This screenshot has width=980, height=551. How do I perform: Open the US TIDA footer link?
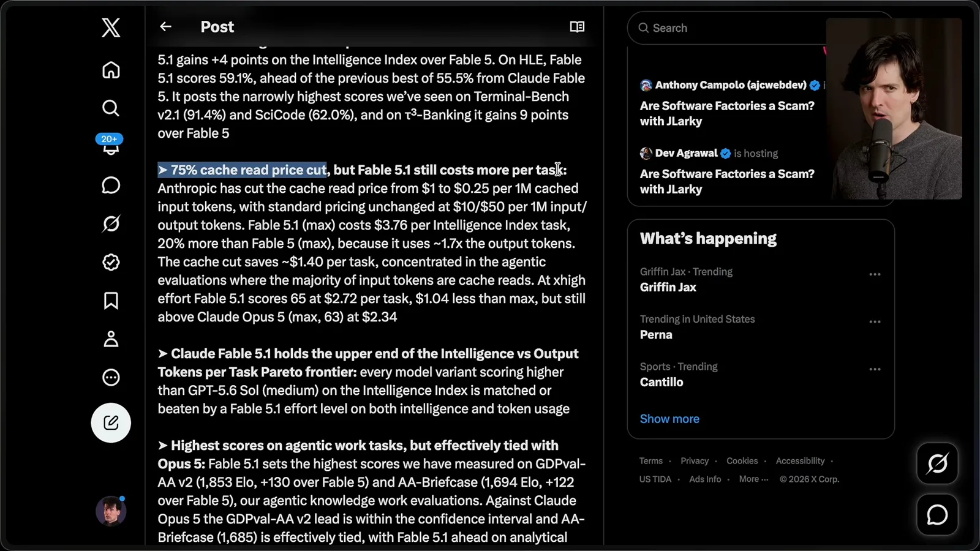click(655, 479)
